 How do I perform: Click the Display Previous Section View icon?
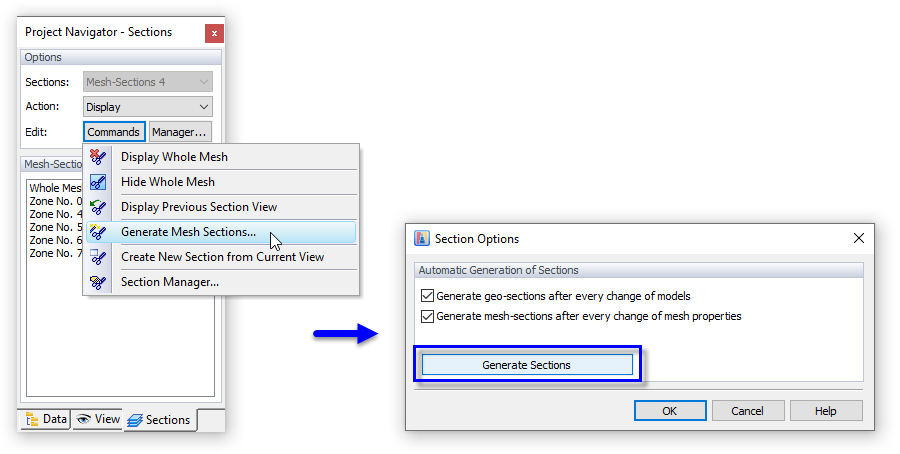click(x=97, y=207)
